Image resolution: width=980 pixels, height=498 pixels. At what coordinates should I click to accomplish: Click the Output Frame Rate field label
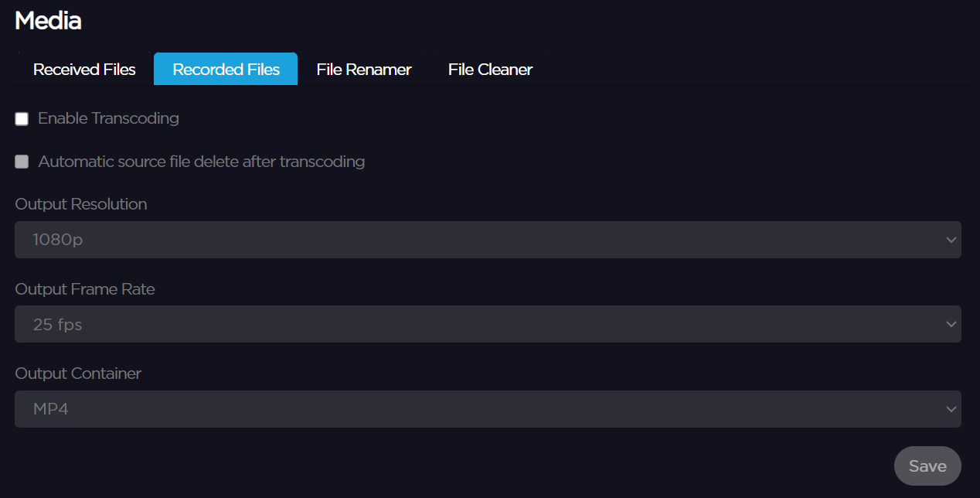coord(85,289)
